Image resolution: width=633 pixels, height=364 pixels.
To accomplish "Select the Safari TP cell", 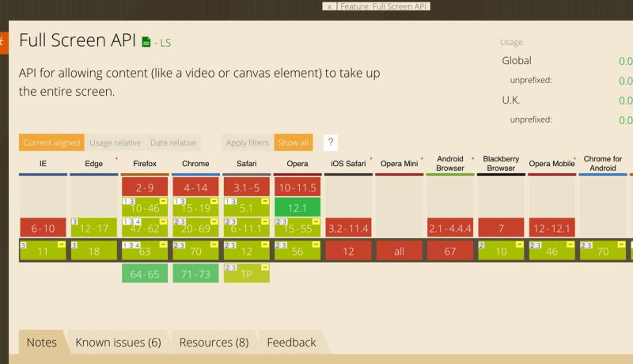I will pyautogui.click(x=246, y=273).
